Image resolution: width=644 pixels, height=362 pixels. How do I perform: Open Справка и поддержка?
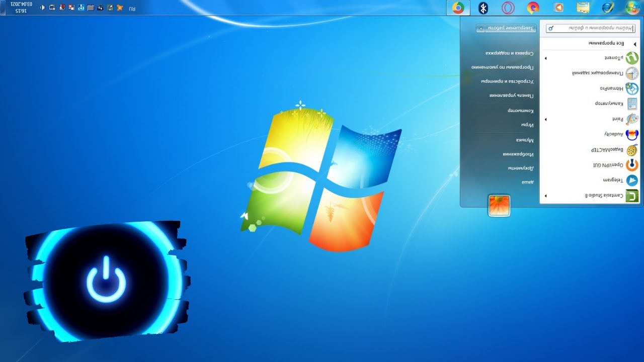pyautogui.click(x=509, y=53)
